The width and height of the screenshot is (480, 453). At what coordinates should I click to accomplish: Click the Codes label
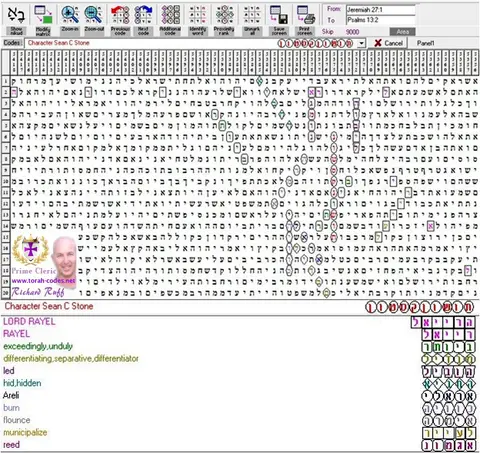[x=13, y=43]
